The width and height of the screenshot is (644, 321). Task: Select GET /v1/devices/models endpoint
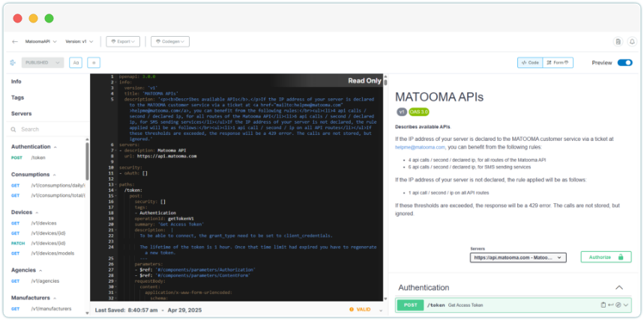(43, 253)
